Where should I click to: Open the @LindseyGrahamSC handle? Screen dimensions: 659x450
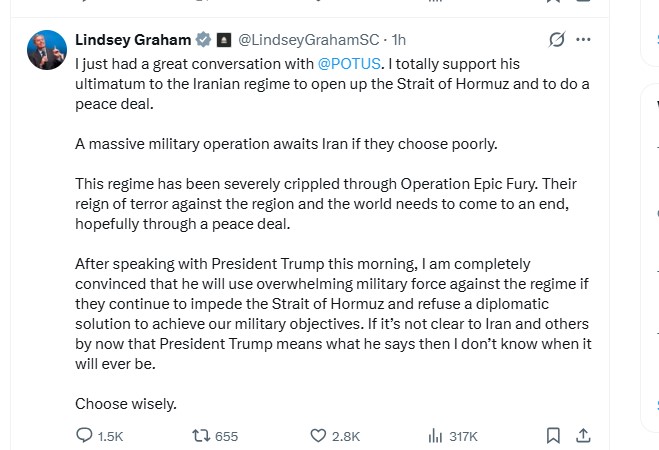coord(308,40)
